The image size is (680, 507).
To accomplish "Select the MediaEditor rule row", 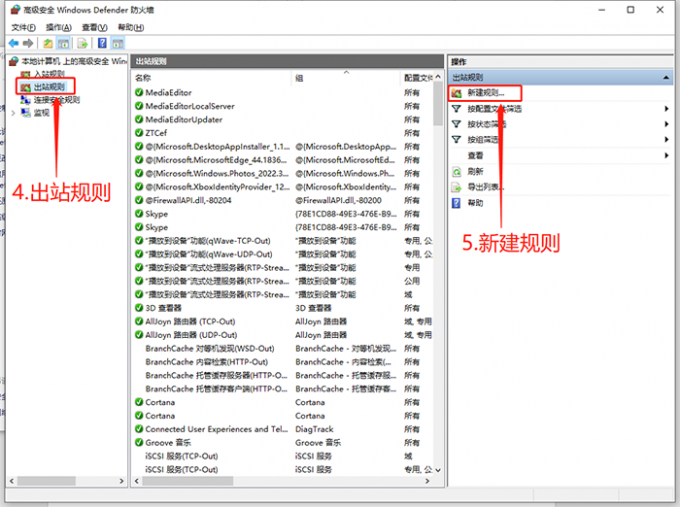I will pos(168,92).
